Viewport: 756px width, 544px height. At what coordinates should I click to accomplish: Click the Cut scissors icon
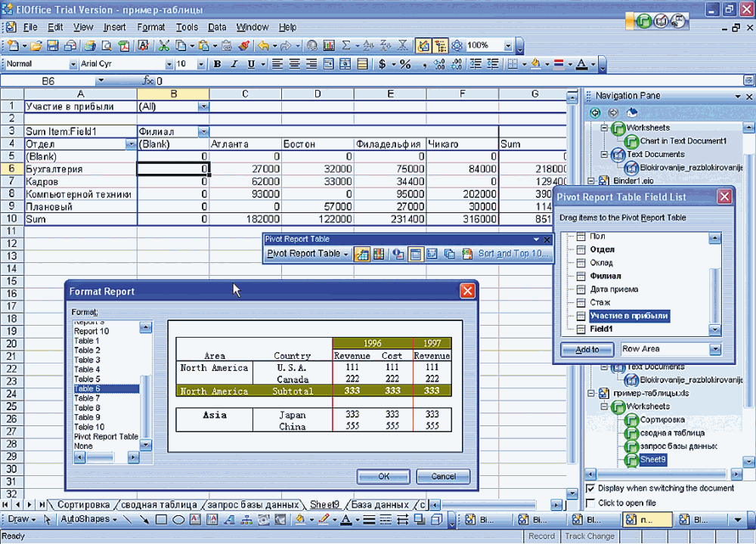click(x=164, y=45)
